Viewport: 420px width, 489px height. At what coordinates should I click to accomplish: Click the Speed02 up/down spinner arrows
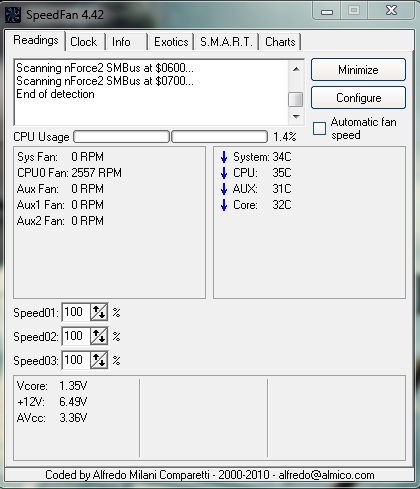pyautogui.click(x=99, y=336)
